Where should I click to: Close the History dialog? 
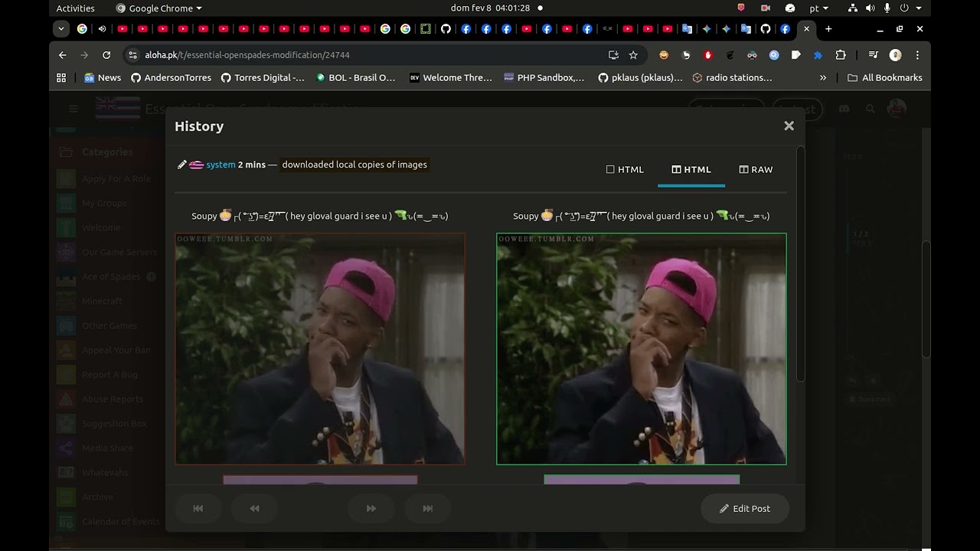(x=789, y=126)
